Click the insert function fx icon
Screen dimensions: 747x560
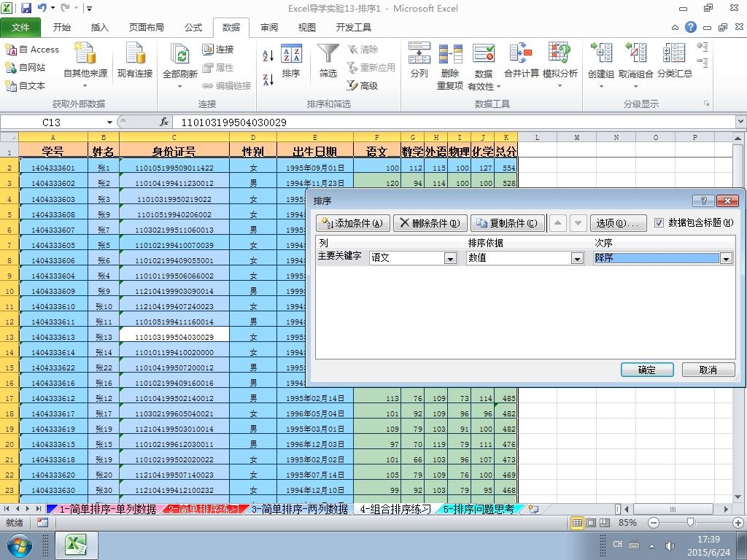[x=164, y=122]
